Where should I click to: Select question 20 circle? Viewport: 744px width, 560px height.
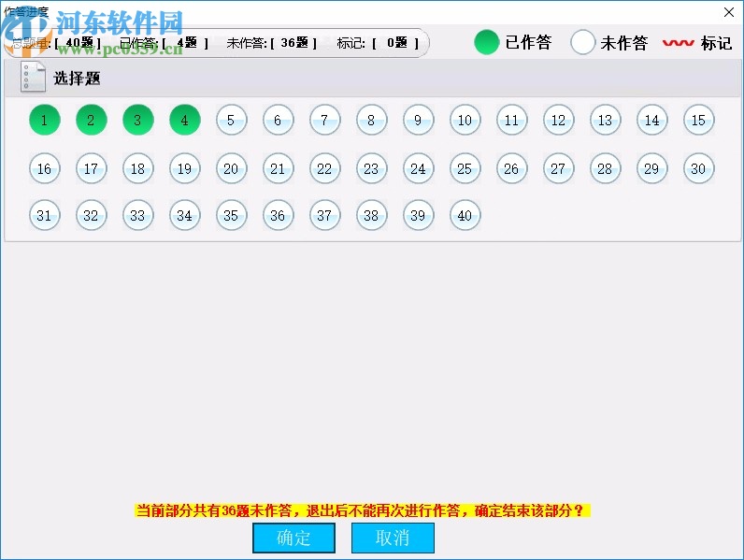click(x=232, y=168)
